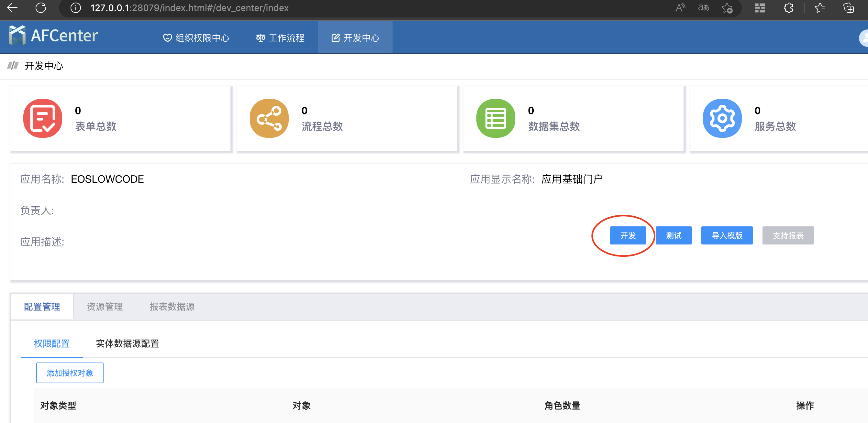Click the red form total icon

42,118
